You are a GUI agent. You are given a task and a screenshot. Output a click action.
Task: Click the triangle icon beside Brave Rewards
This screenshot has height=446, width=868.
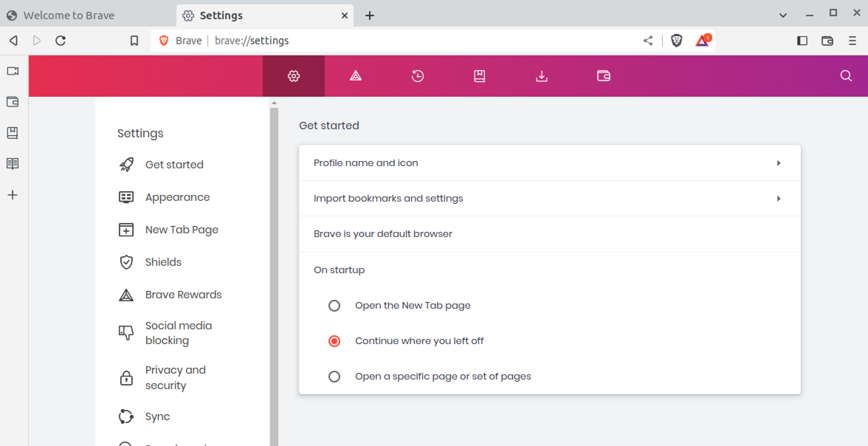pos(126,295)
